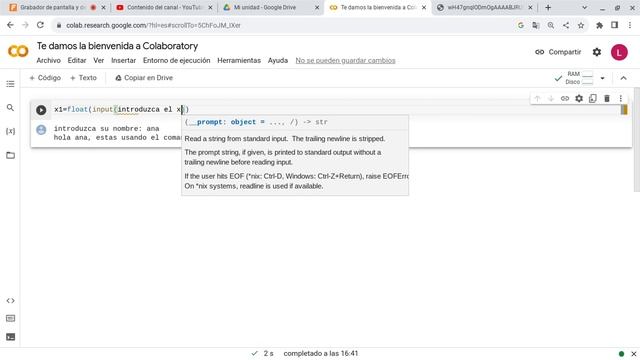Click in the code cell editor
640x360 pixels.
point(335,109)
